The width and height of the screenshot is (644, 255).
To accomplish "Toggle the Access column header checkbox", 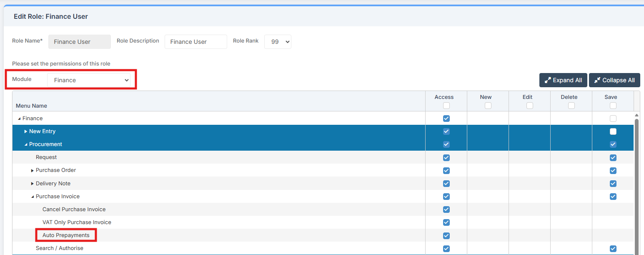I will 446,106.
